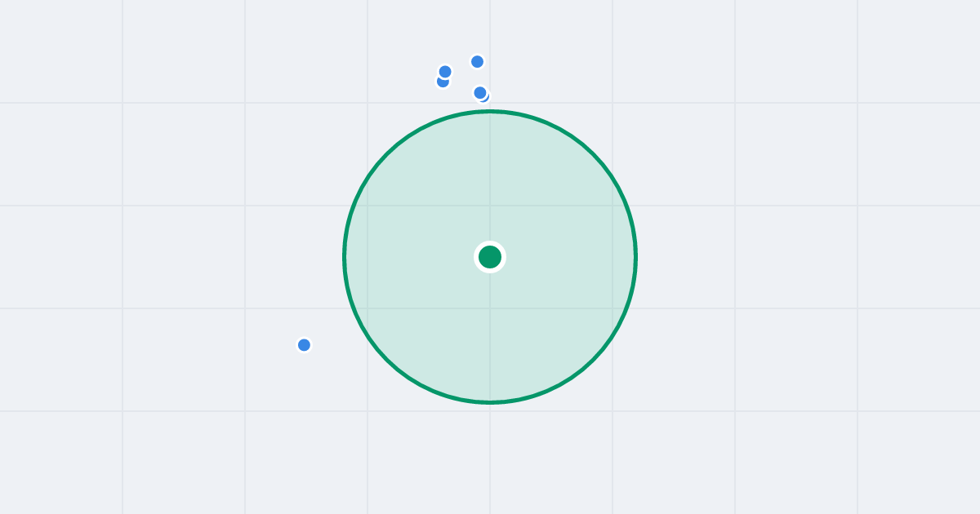Click the topmost point of the green circle outline
Image resolution: width=980 pixels, height=514 pixels.
click(x=490, y=112)
